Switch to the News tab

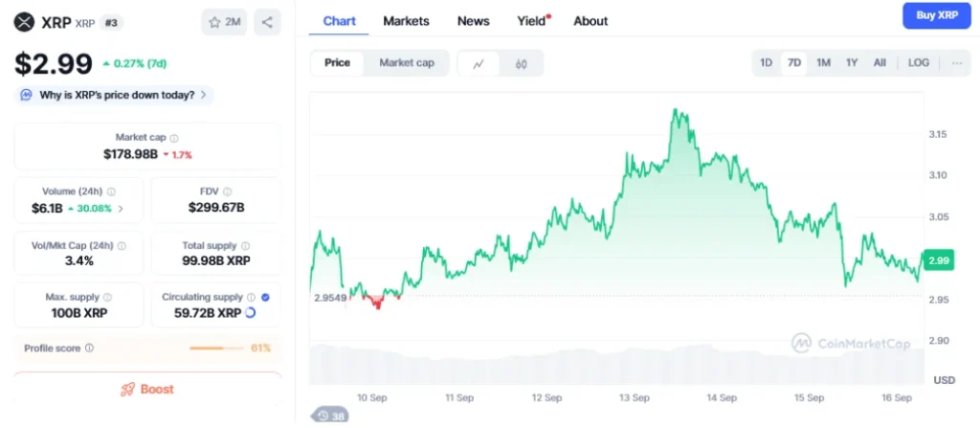click(x=473, y=21)
